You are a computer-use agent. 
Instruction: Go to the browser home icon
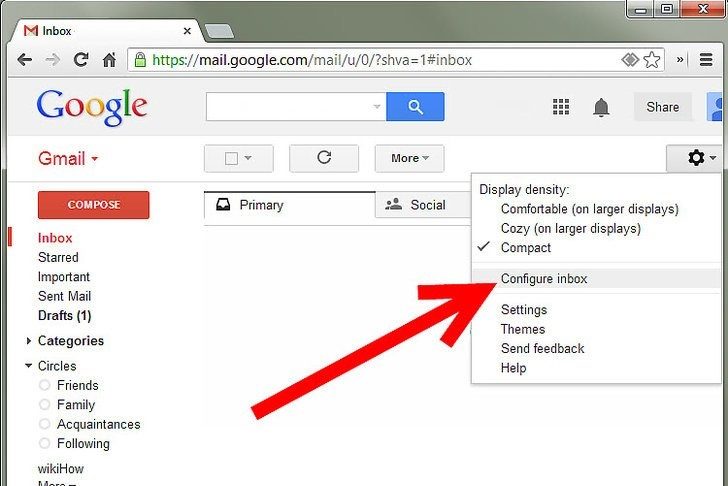[x=110, y=59]
